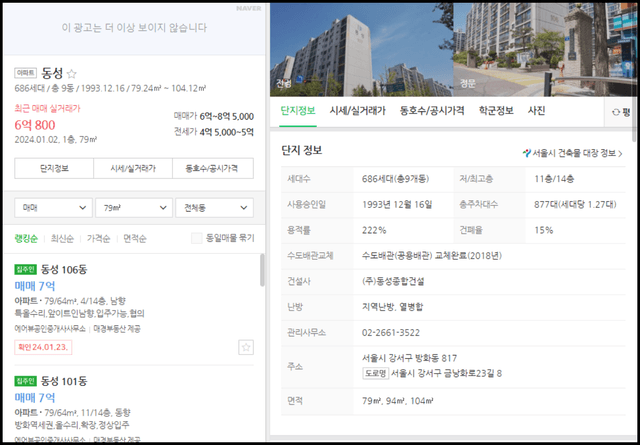Check the 동일매물 묶기 checkbox
640x445 pixels.
tap(197, 238)
